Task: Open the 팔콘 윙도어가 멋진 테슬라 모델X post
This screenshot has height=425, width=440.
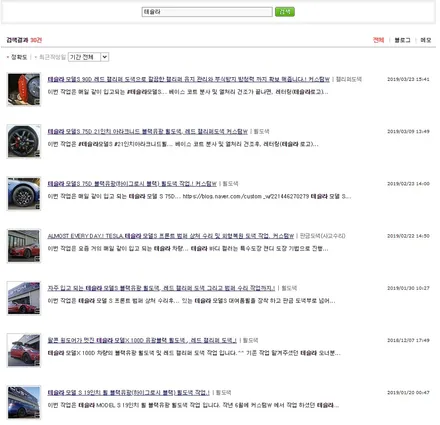Action: pyautogui.click(x=142, y=340)
